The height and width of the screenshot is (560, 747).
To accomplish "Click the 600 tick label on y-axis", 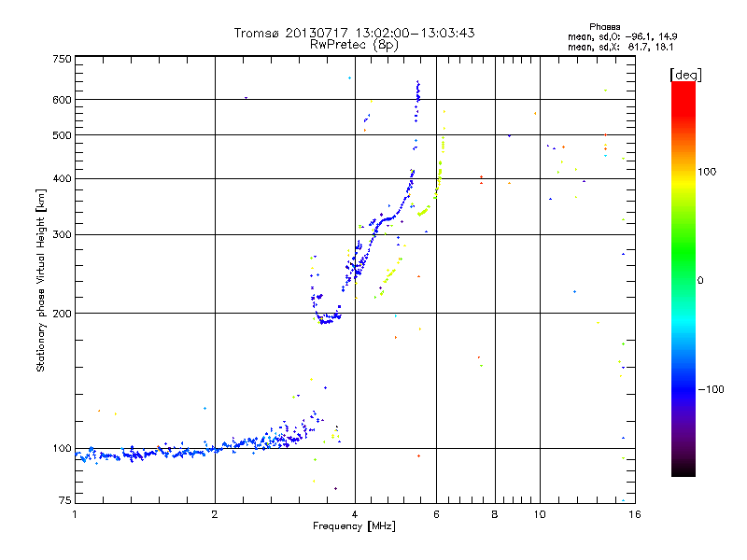I will (x=63, y=100).
